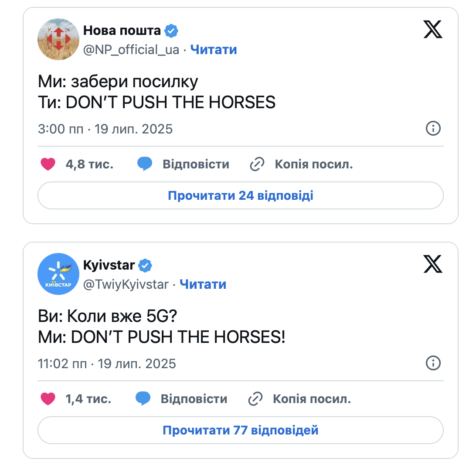Follow Нова пошта via 'Читати' link
Viewport: 476px width, 472px height.
214,50
